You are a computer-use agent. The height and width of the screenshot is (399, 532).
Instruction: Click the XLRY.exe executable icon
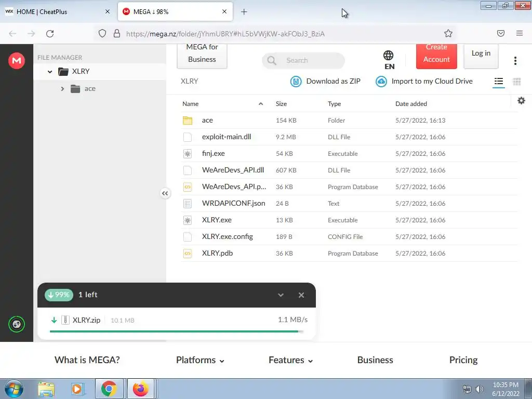[x=187, y=220]
